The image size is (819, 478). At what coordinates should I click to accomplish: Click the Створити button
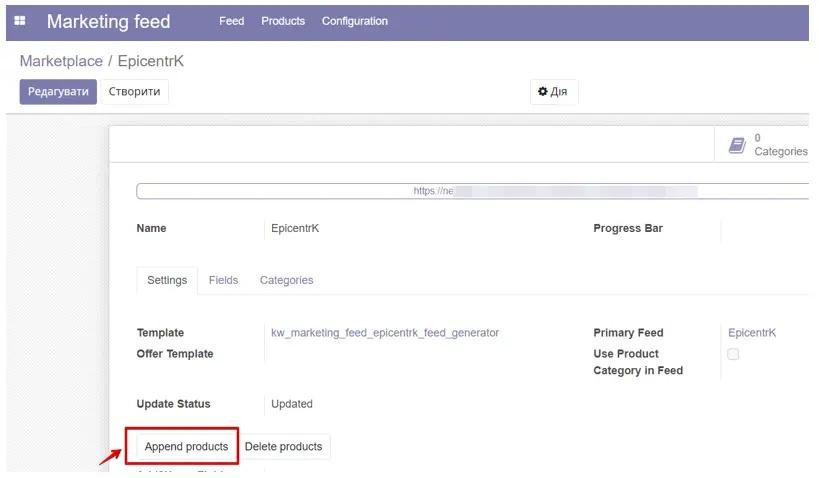135,91
